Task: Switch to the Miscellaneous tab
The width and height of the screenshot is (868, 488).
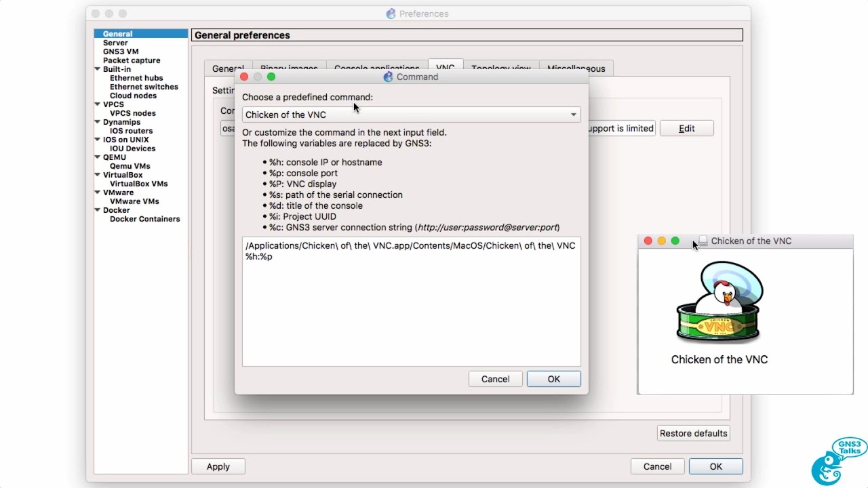Action: (x=576, y=68)
